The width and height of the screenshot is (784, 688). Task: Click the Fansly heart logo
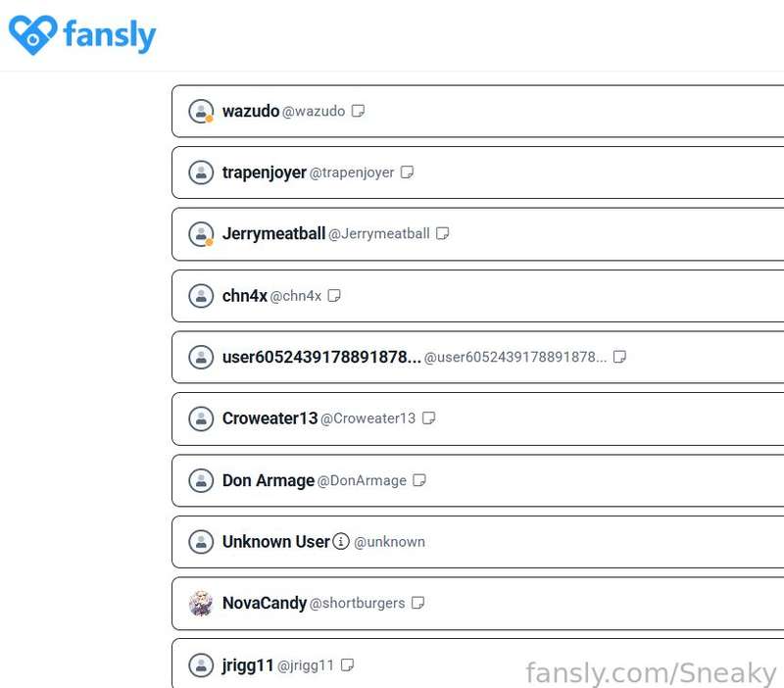[x=33, y=35]
